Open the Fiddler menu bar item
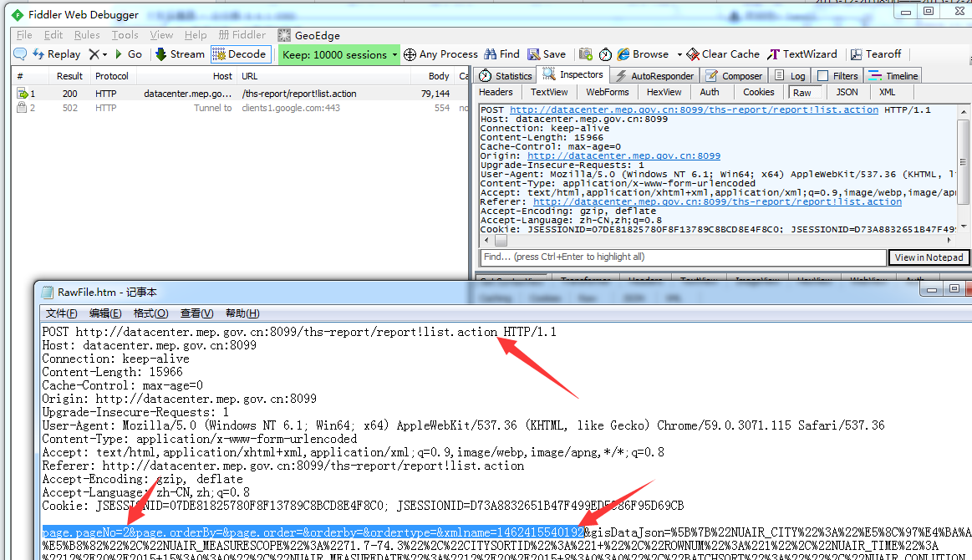This screenshot has width=972, height=560. (x=242, y=35)
